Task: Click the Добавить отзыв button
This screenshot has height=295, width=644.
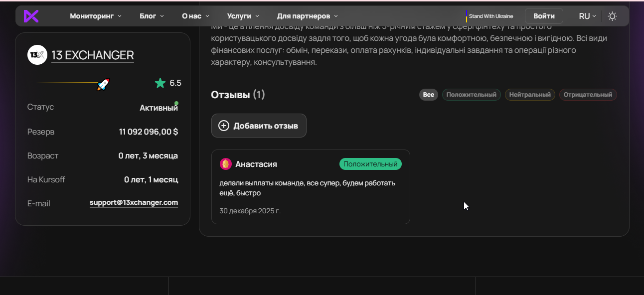Action: tap(259, 126)
